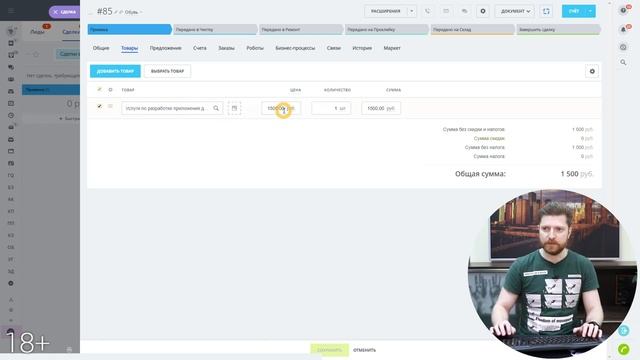Select the Передана на Прокладку stage
The height and width of the screenshot is (360, 640).
click(x=387, y=29)
